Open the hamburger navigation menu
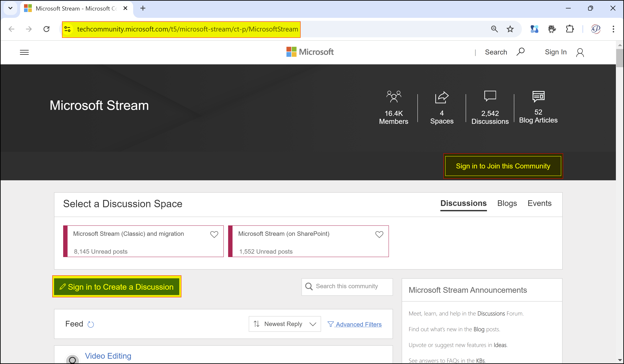The width and height of the screenshot is (624, 364). click(24, 52)
